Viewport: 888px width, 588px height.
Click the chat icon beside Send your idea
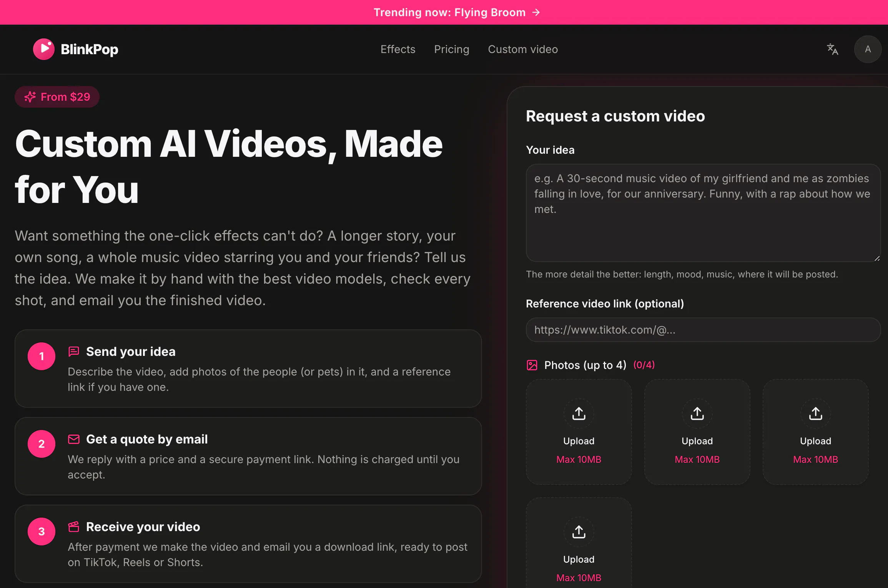(x=74, y=351)
